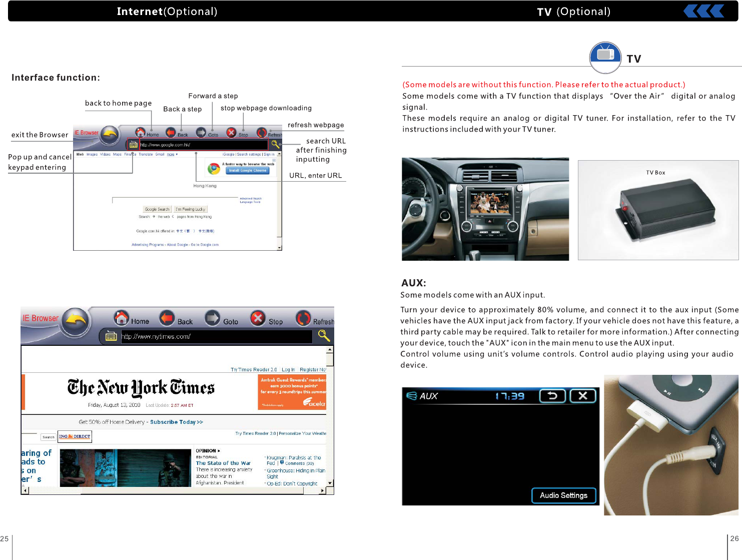This screenshot has height=560, width=742.
Task: Click magnifier search icon beside google.com.hk URL
Action: 275,145
